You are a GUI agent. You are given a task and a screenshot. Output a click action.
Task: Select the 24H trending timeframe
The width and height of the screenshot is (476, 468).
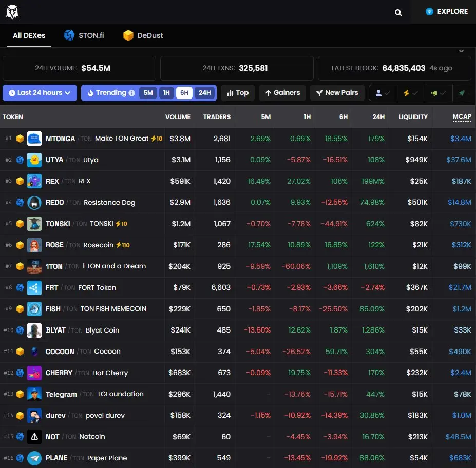click(x=204, y=93)
